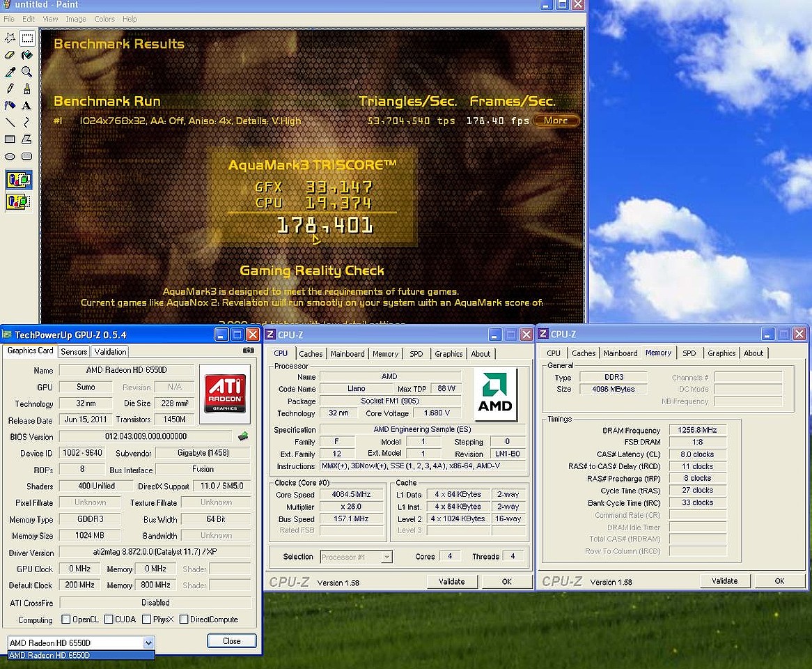812x669 pixels.
Task: Select the Airbrush spray tool
Action: 10,105
